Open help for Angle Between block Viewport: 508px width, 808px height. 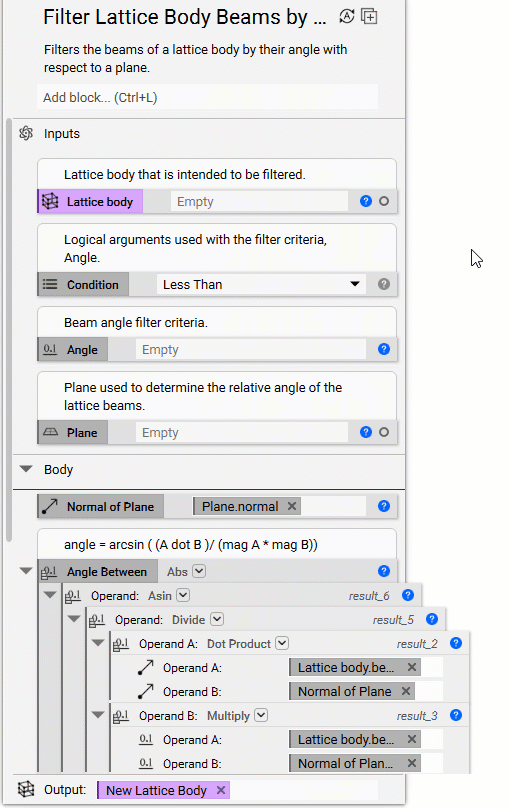coord(384,571)
